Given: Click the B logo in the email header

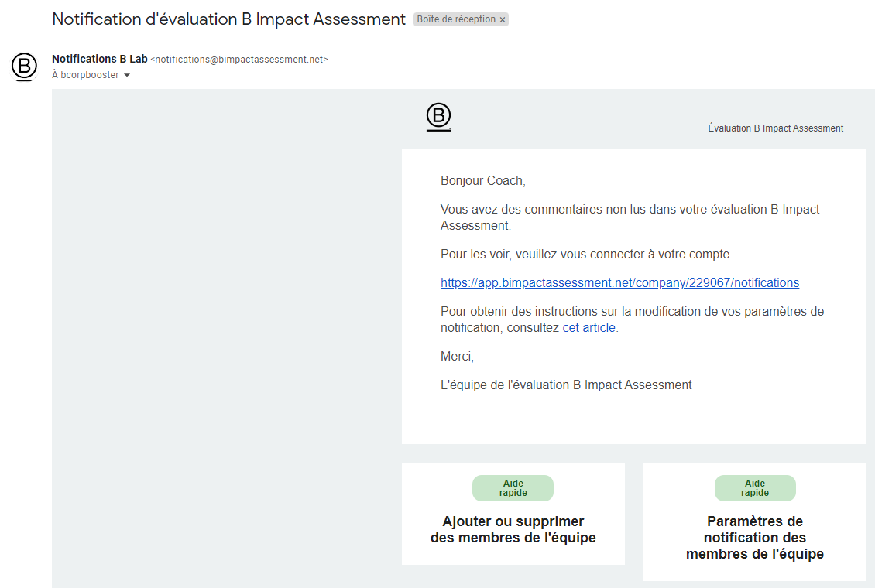Looking at the screenshot, I should click(438, 117).
